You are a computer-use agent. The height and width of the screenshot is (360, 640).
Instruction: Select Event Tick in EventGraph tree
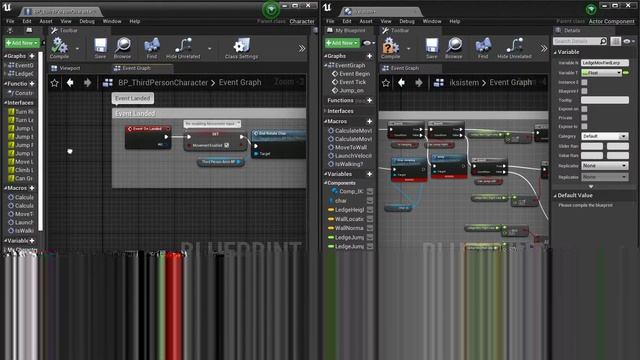349,82
